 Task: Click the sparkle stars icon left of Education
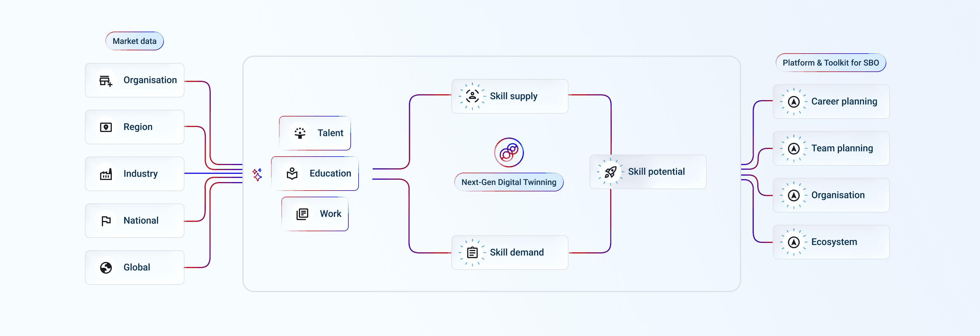[258, 174]
